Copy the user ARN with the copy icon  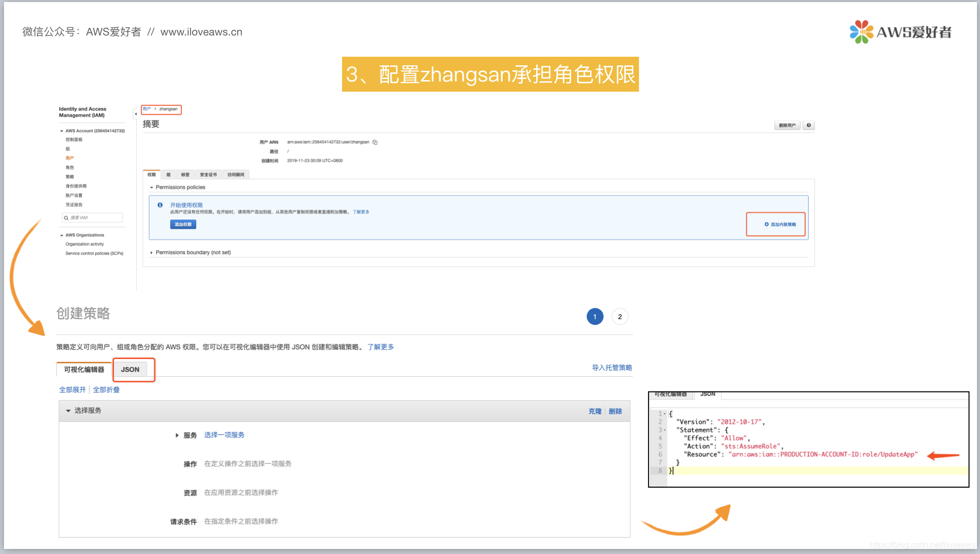(x=375, y=142)
